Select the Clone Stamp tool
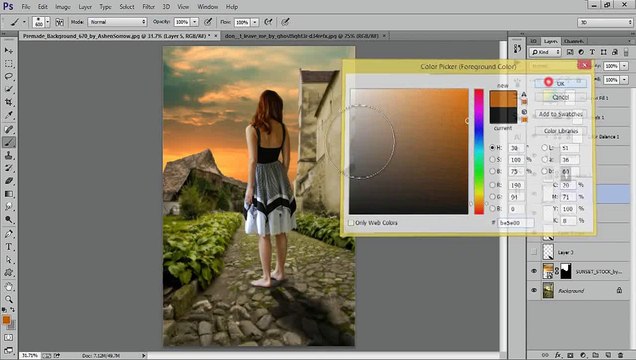This screenshot has width=636, height=360. (x=9, y=155)
